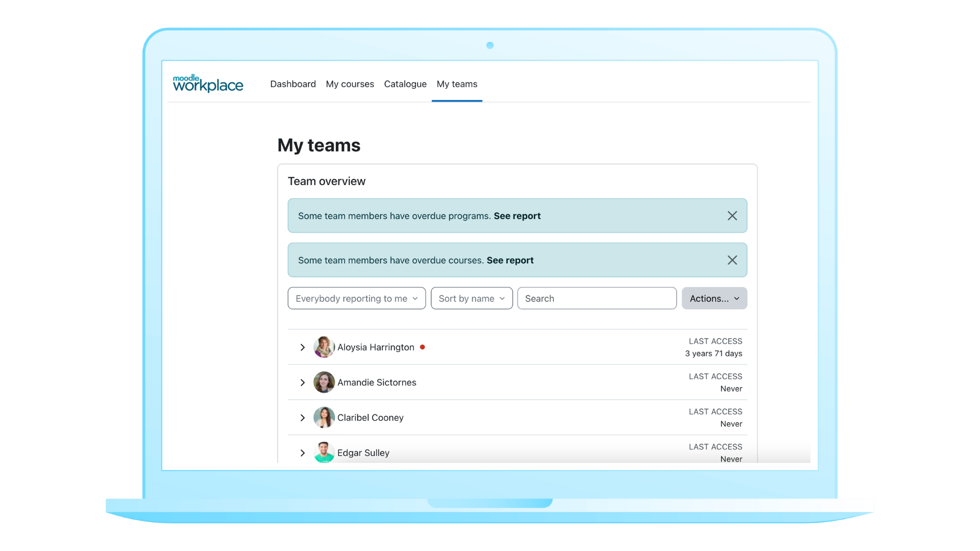Expand Edgar Sulley's row chevron
Screen dimensions: 980x551
click(x=302, y=453)
